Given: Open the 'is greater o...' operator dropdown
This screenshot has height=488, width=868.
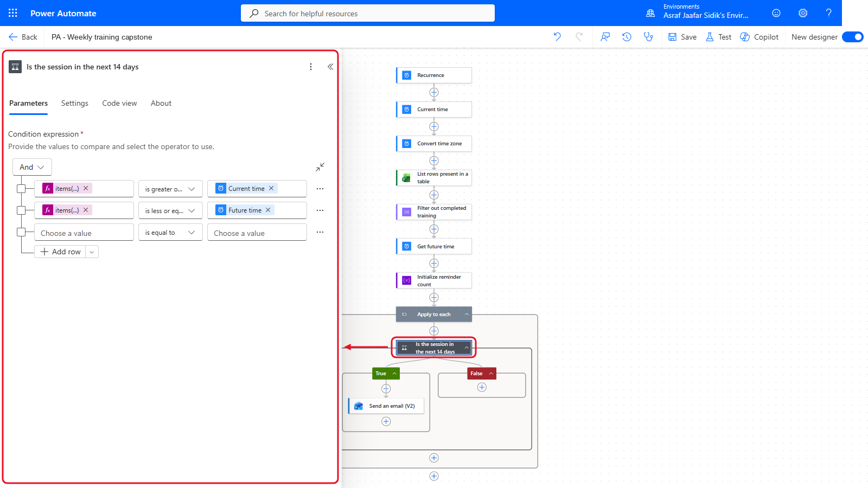Looking at the screenshot, I should coord(170,189).
